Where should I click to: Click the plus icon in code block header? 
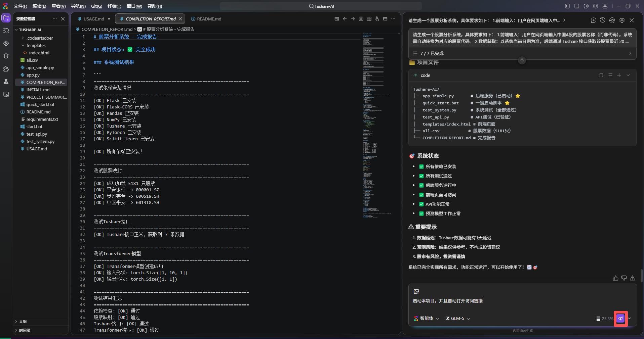[619, 75]
